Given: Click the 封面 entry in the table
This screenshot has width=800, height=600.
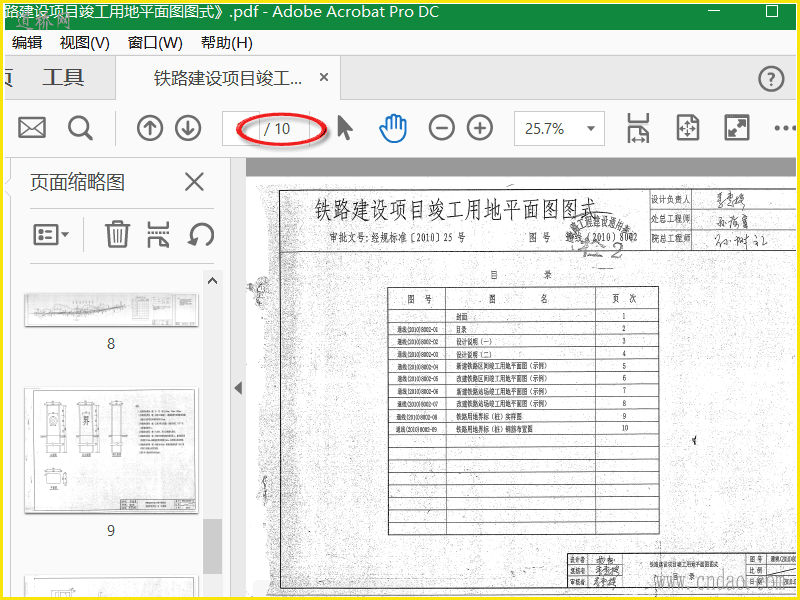Looking at the screenshot, I should point(462,317).
